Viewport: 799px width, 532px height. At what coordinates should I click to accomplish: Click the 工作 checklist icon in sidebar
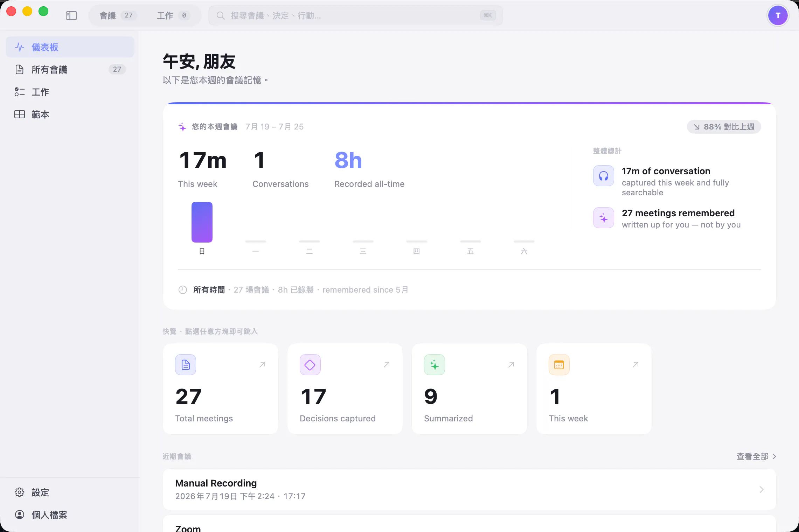click(20, 92)
